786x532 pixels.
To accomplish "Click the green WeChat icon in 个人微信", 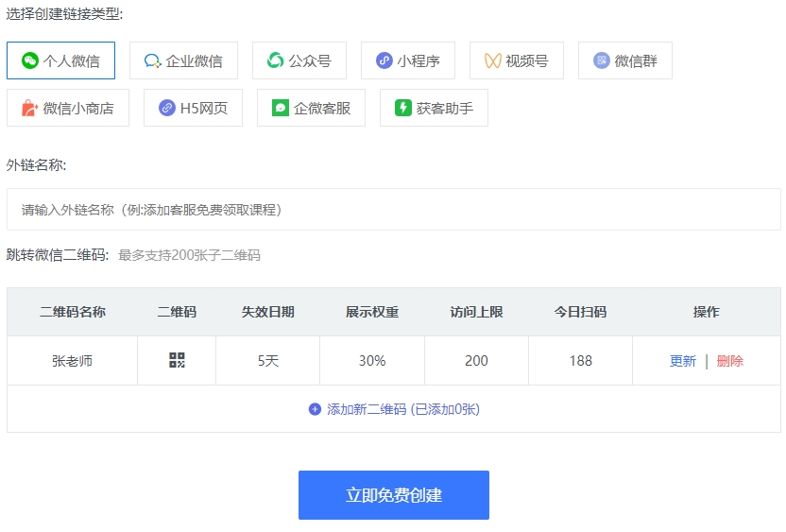I will pos(30,60).
